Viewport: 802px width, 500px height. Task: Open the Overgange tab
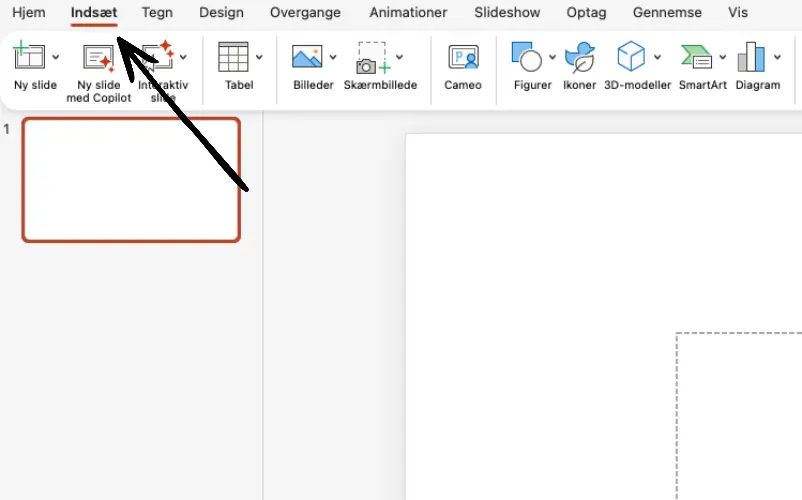305,12
